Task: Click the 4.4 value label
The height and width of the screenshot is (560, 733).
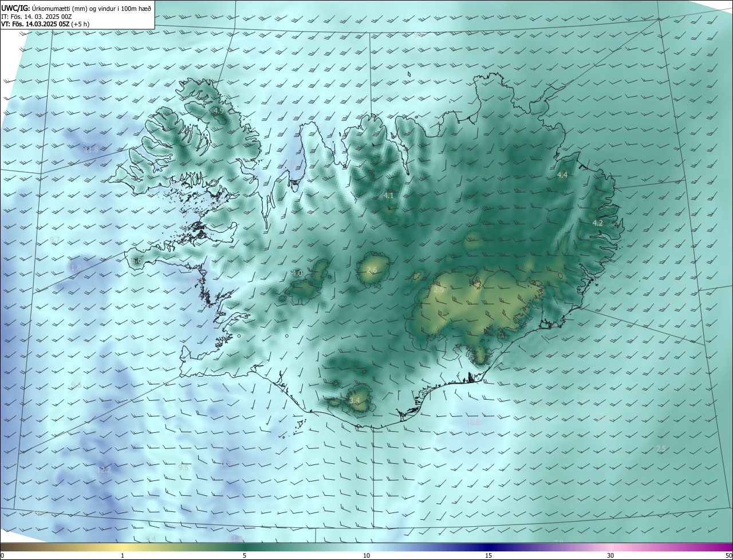Action: [x=562, y=175]
